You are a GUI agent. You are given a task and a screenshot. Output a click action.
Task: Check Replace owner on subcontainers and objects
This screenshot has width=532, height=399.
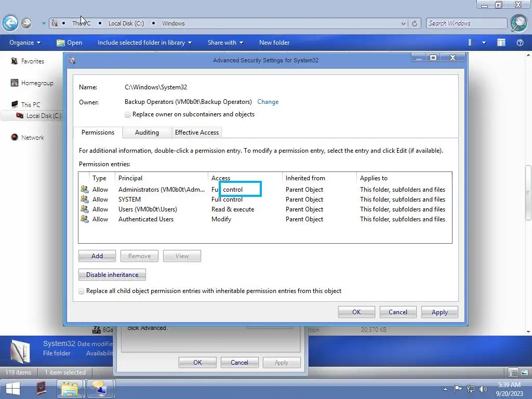127,115
